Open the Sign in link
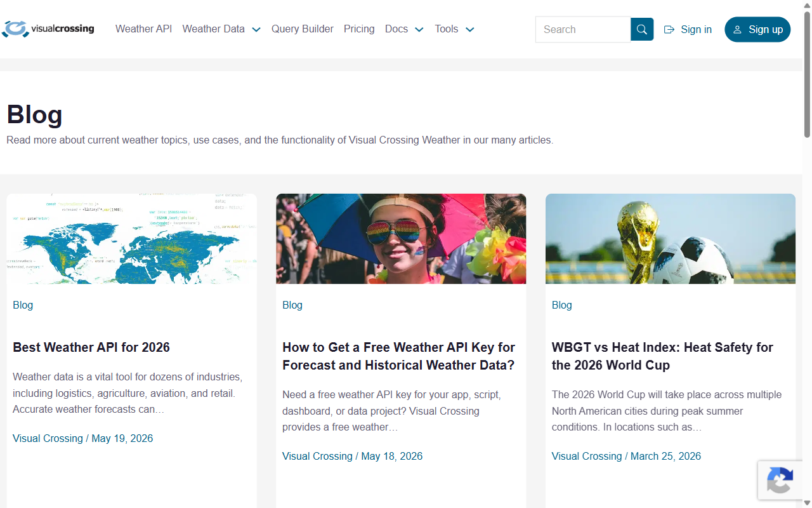The height and width of the screenshot is (508, 812). pos(688,29)
